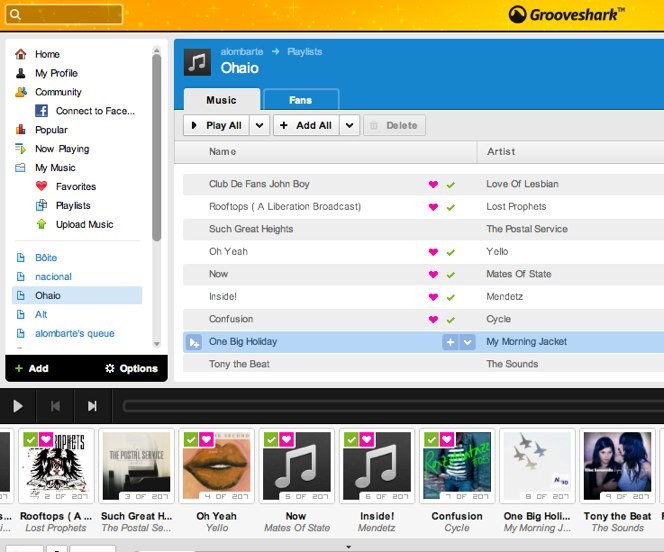Toggle favorite heart for Now row
664x552 pixels.
tap(433, 274)
